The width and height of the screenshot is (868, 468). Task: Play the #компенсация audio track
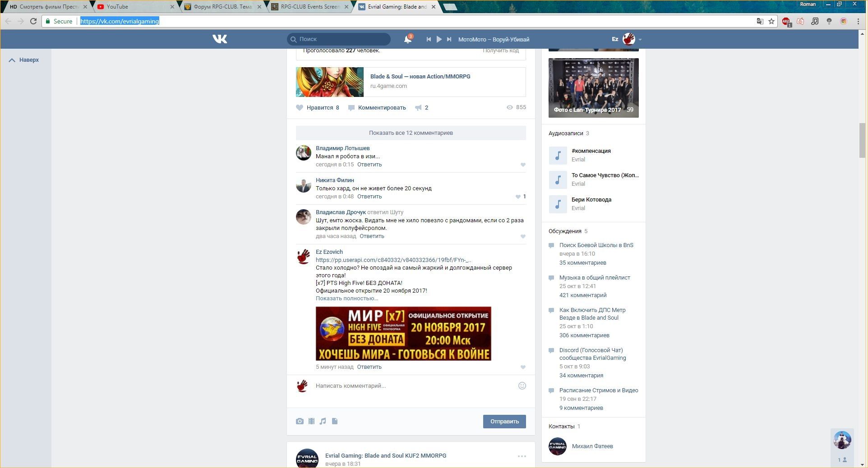(558, 156)
